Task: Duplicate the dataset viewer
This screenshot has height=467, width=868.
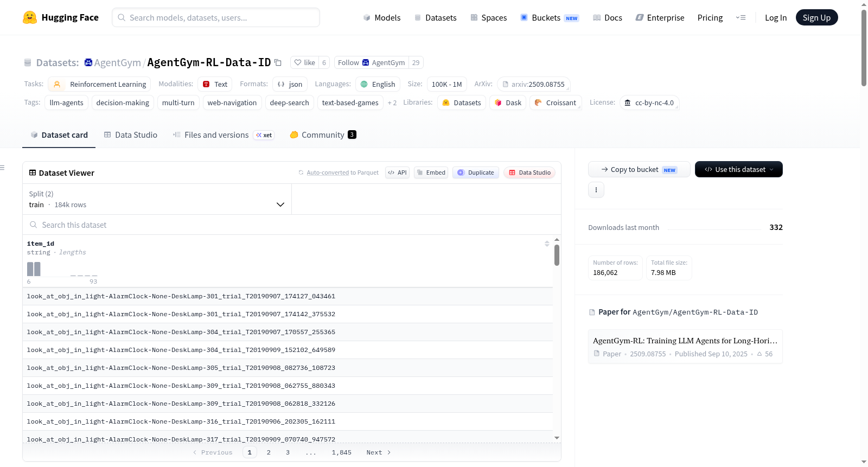Action: [476, 172]
